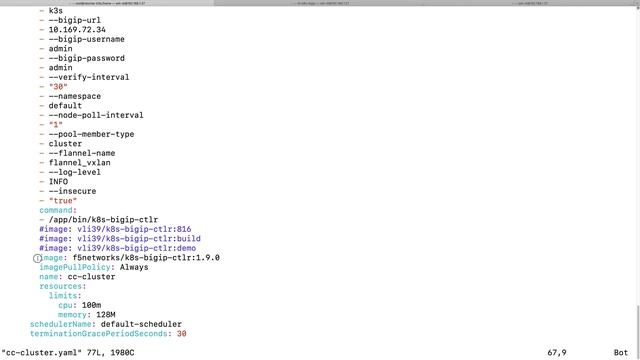Click the 'cpu' key
Image resolution: width=640 pixels, height=360 pixels.
tap(65, 305)
